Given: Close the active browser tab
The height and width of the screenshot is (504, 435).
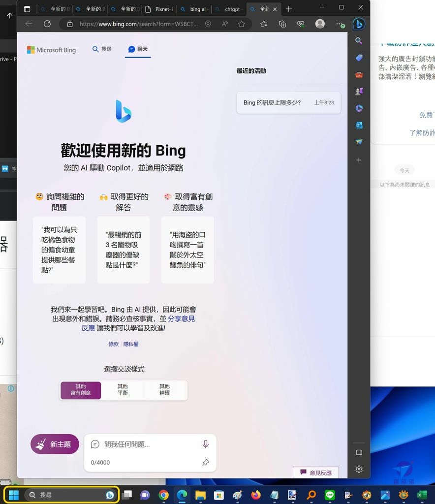Looking at the screenshot, I should pyautogui.click(x=275, y=9).
